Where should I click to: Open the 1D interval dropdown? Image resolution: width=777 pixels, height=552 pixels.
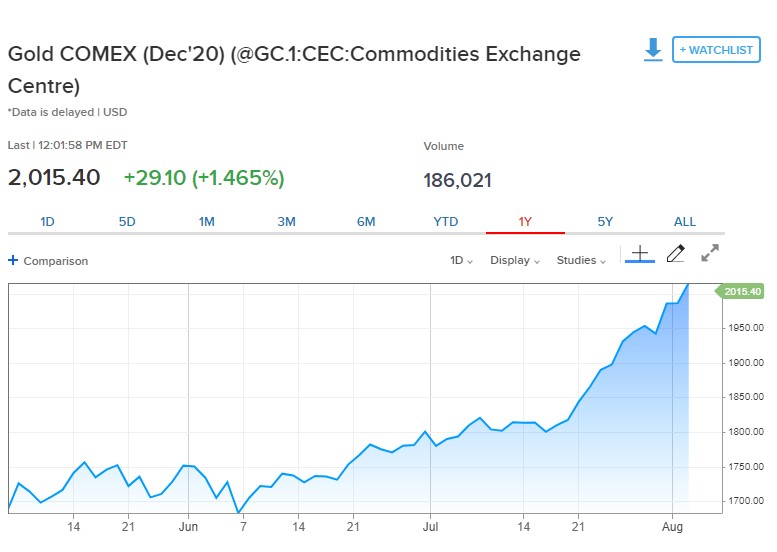tap(461, 261)
